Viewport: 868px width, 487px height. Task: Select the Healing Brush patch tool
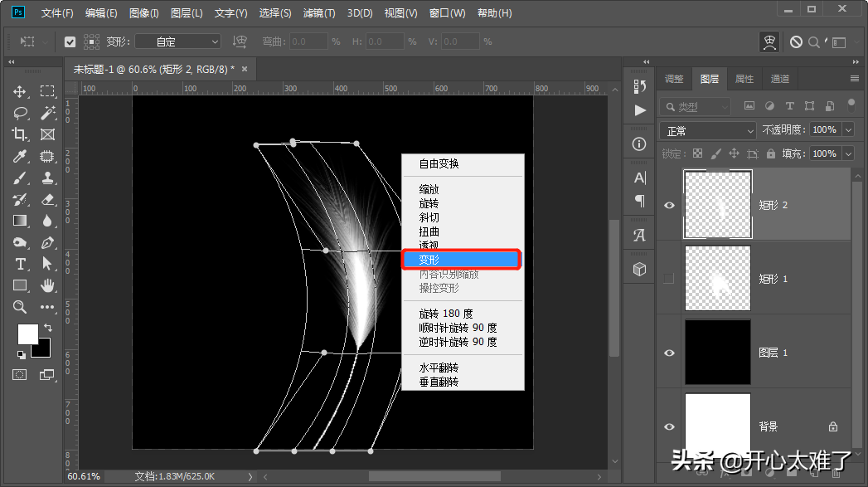tap(47, 156)
